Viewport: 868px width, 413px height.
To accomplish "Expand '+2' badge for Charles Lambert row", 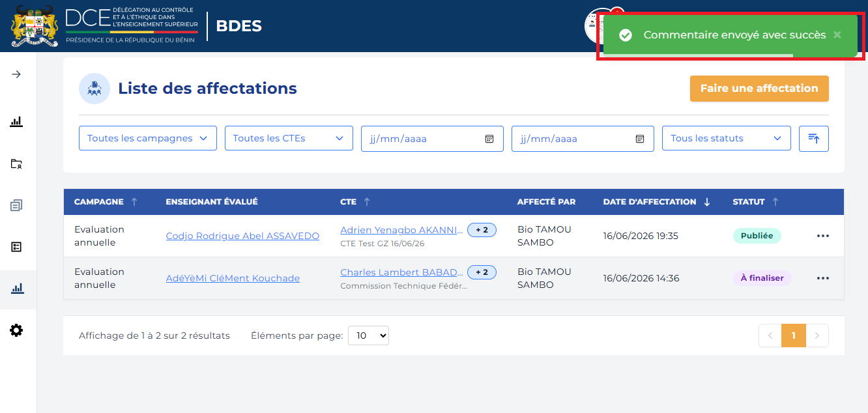I will 482,272.
